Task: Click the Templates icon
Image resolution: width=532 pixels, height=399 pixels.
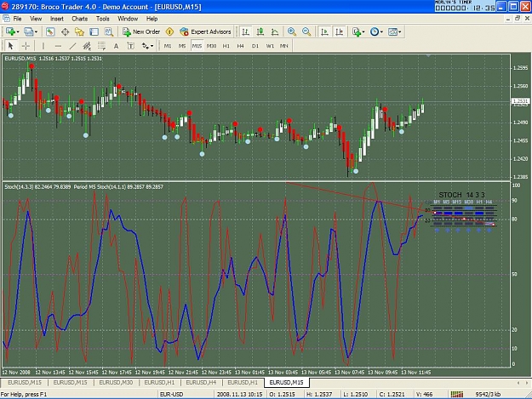Action: (392, 31)
